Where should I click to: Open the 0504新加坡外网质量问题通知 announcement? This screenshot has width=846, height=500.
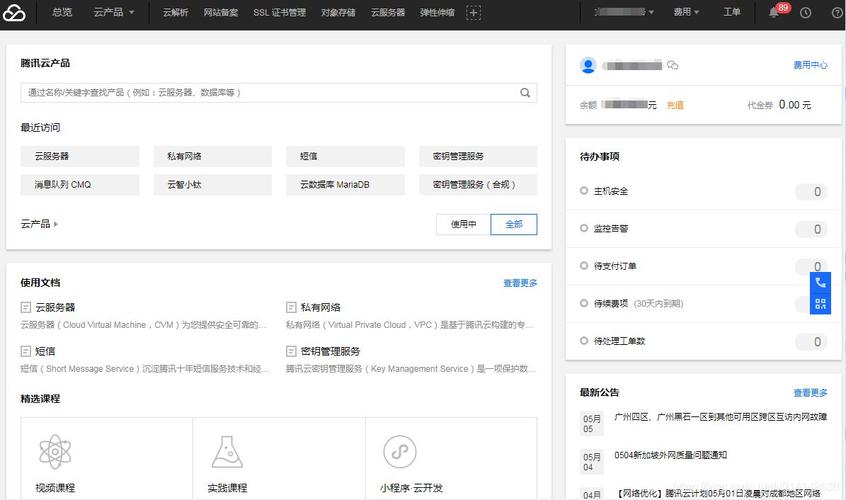click(670, 455)
